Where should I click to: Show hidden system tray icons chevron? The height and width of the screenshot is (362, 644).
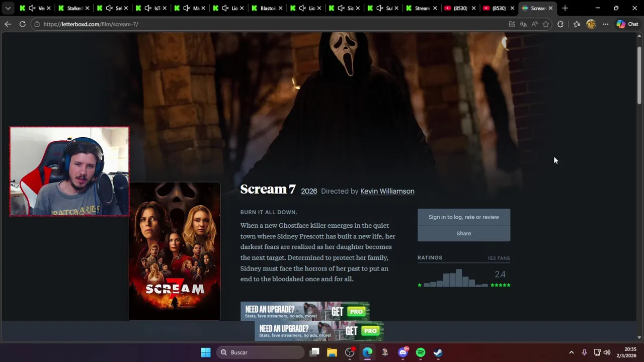tap(571, 352)
